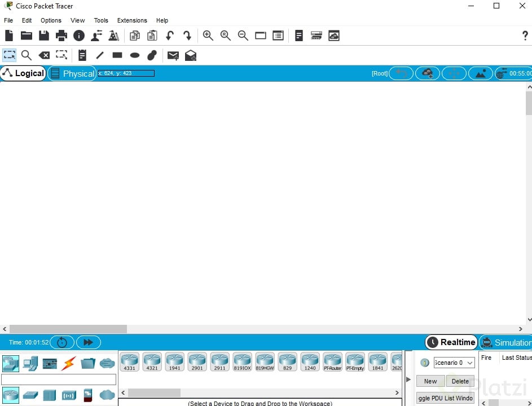Open the File menu
This screenshot has width=532, height=406.
coord(8,20)
